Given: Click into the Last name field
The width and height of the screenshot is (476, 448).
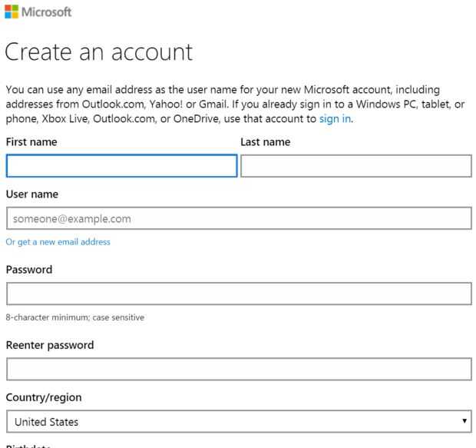Looking at the screenshot, I should [x=355, y=166].
